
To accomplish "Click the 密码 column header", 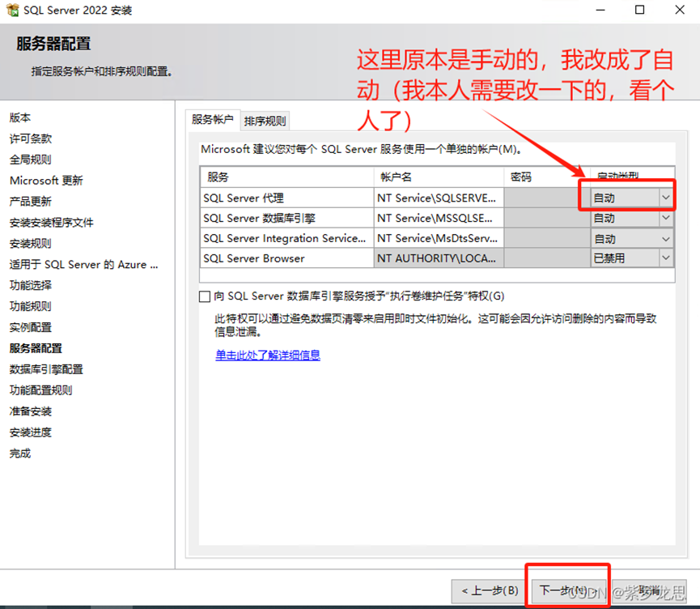I will pyautogui.click(x=547, y=177).
